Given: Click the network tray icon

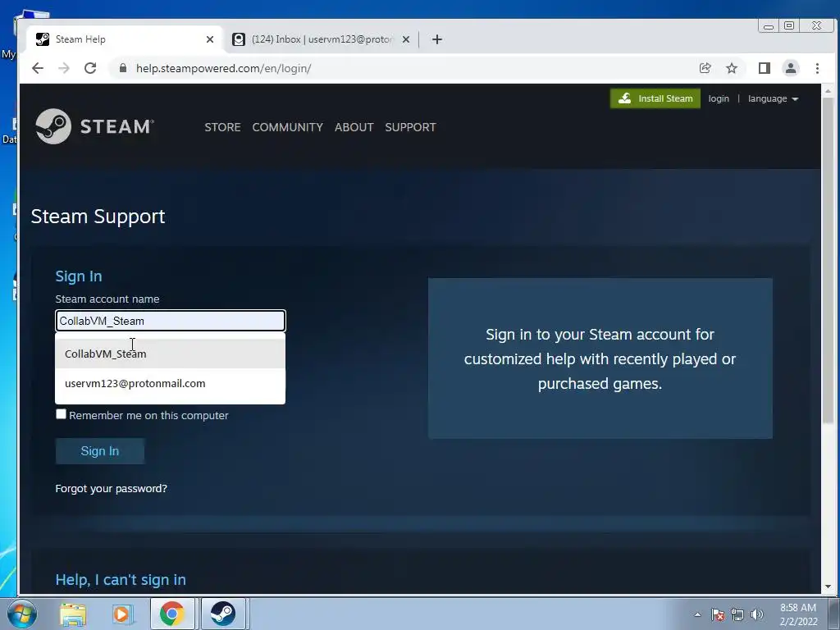Looking at the screenshot, I should coord(737,614).
